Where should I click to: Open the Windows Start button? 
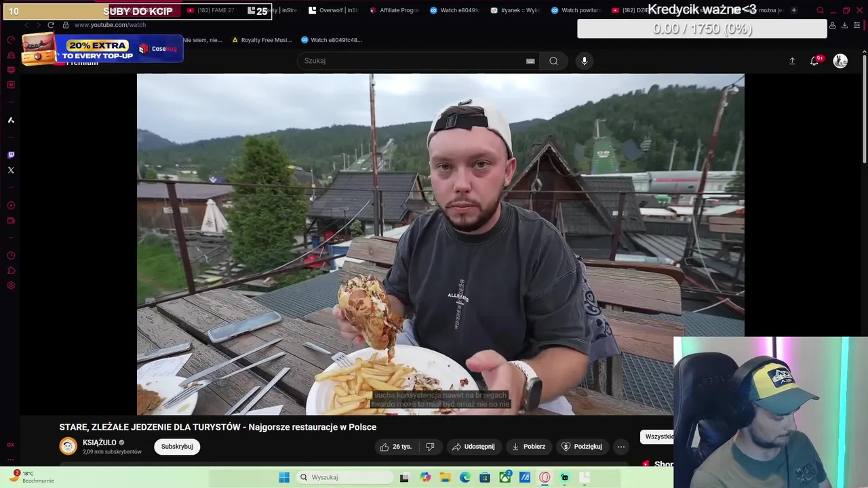tap(284, 477)
